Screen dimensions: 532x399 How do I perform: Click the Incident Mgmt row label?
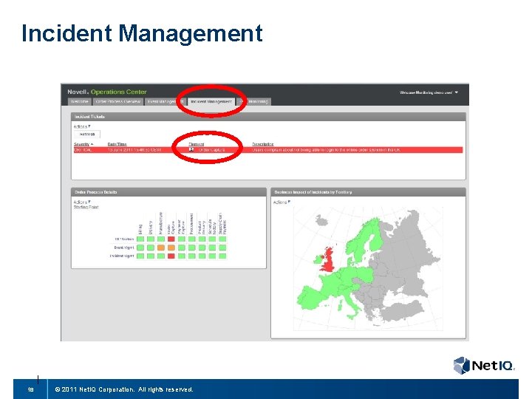click(122, 256)
